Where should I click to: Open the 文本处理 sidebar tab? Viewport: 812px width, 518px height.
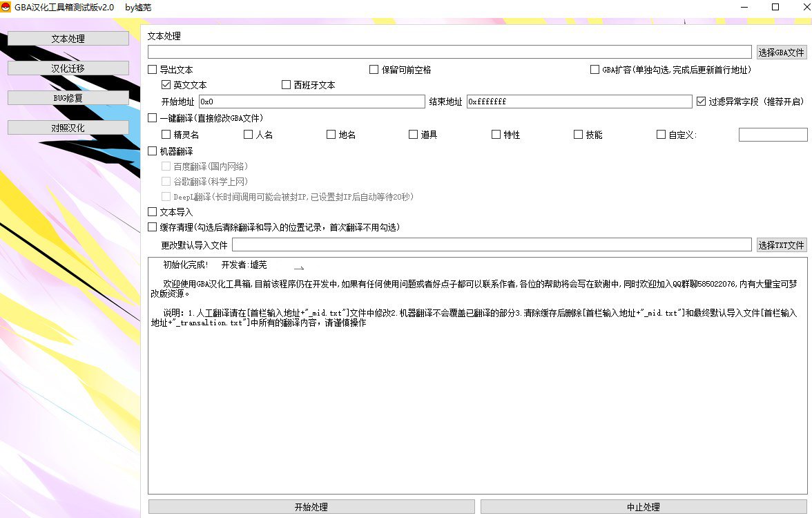tap(68, 39)
